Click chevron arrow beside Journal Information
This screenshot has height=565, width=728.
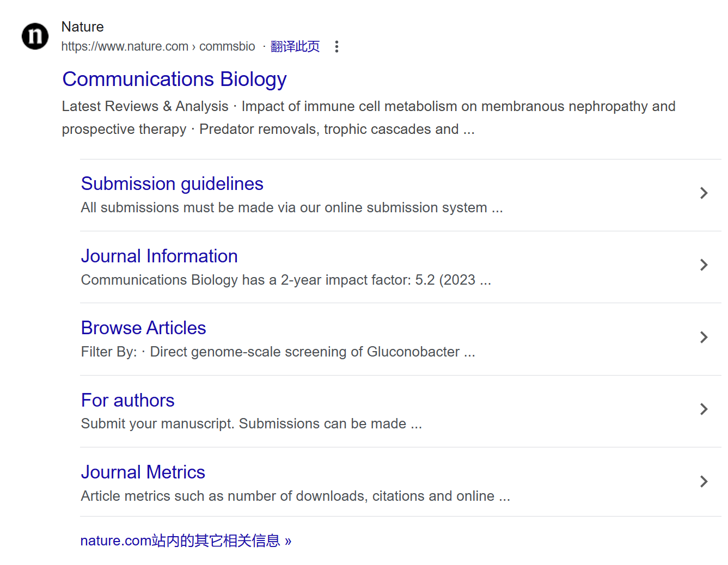click(x=703, y=265)
